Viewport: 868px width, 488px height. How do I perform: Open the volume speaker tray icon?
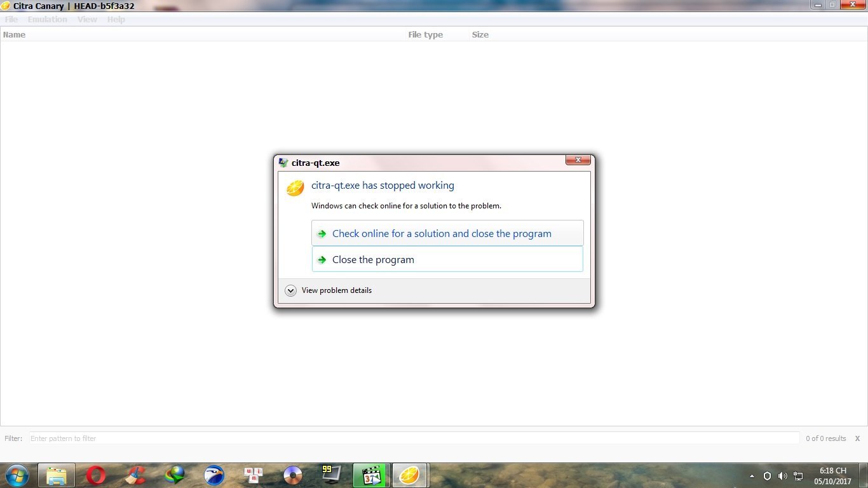pyautogui.click(x=782, y=476)
